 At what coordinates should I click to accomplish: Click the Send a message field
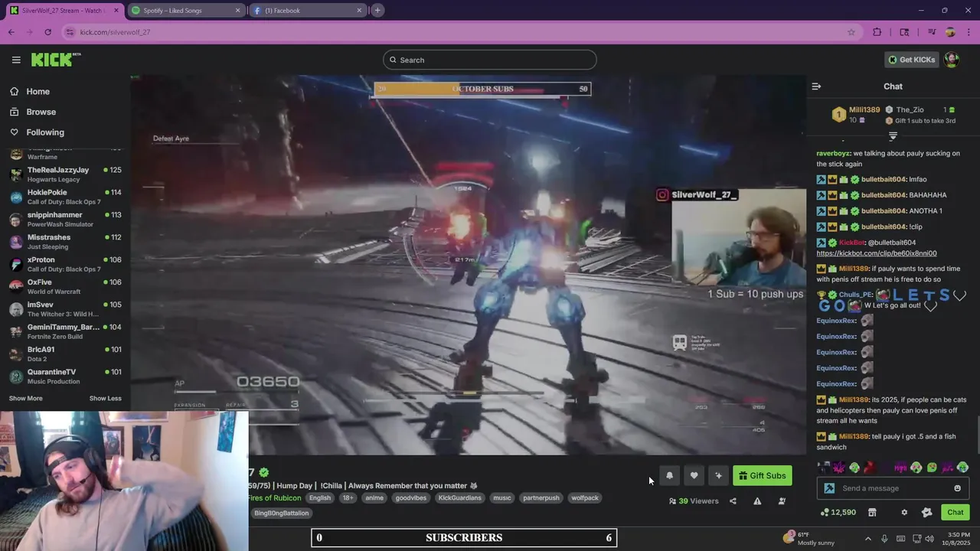(893, 488)
